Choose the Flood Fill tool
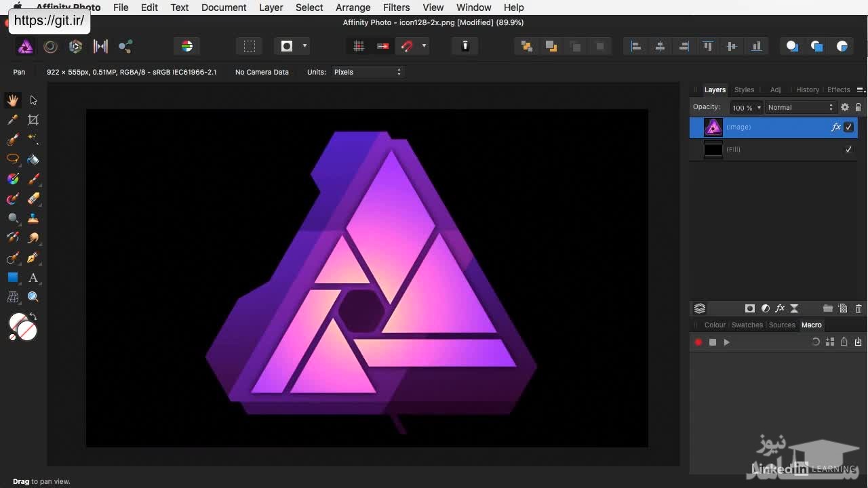Image resolution: width=868 pixels, height=488 pixels. pyautogui.click(x=33, y=159)
